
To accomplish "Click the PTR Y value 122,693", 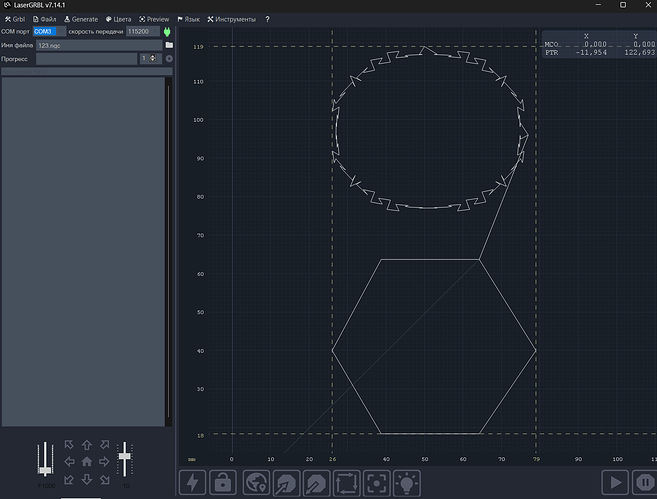I will coord(639,52).
